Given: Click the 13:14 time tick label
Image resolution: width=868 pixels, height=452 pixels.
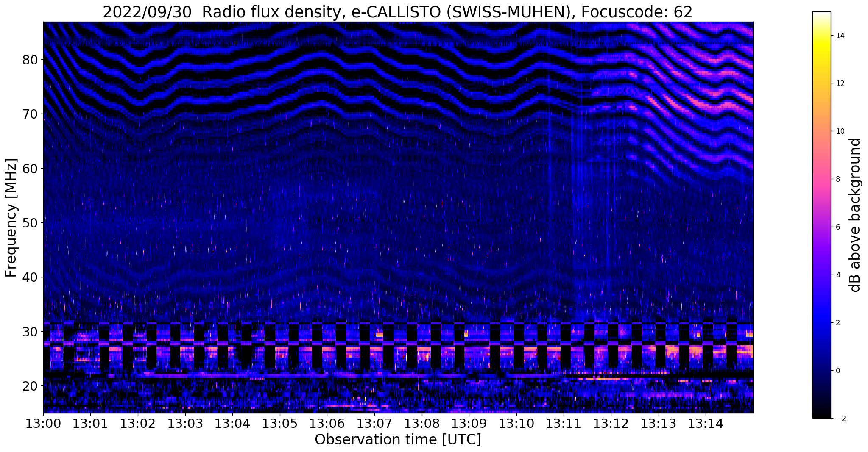Looking at the screenshot, I should (706, 423).
